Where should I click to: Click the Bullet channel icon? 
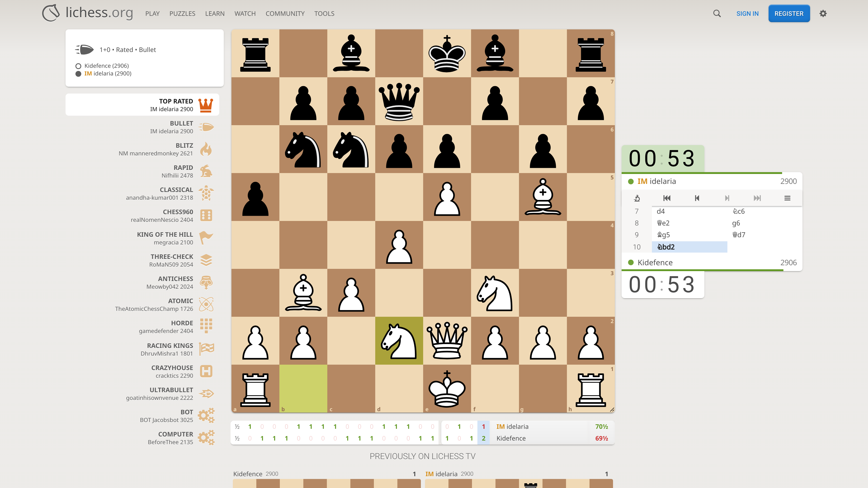[x=206, y=127]
